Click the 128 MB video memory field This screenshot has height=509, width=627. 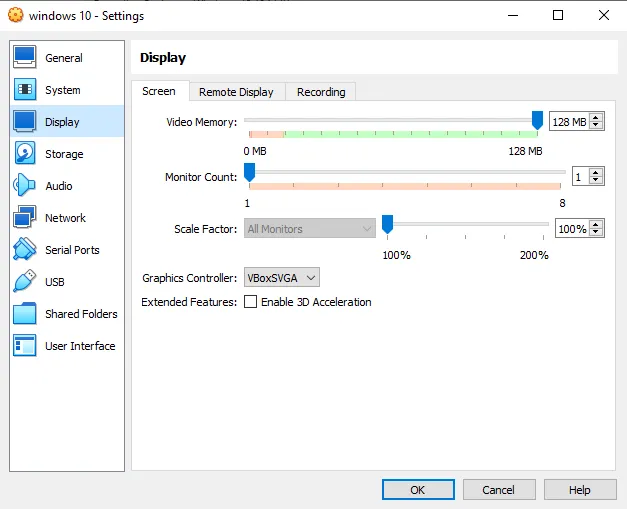pyautogui.click(x=569, y=121)
